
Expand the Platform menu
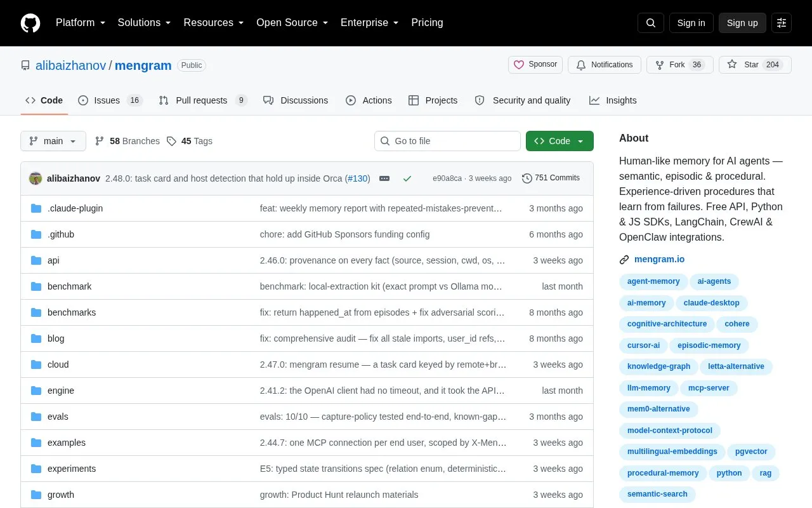(81, 23)
